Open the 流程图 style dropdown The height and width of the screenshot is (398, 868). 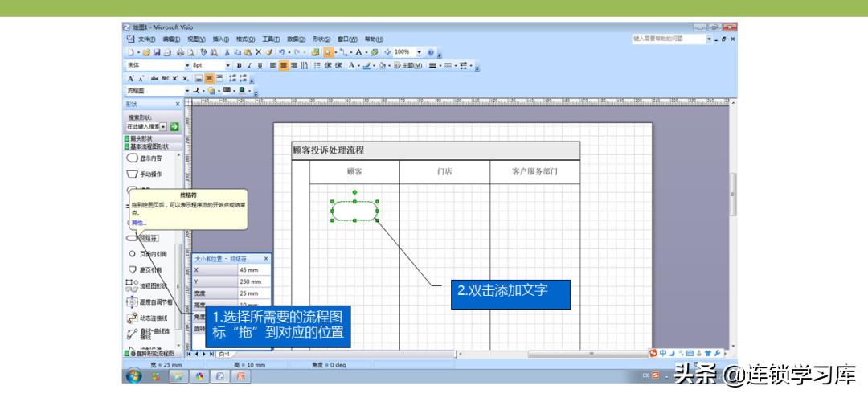click(187, 90)
